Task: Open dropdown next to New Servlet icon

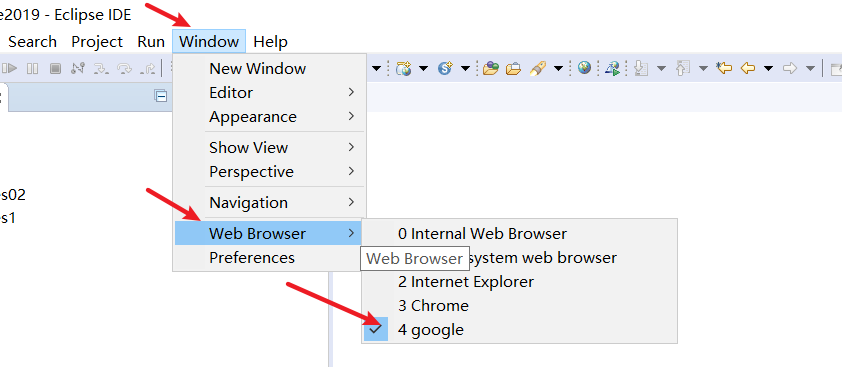Action: (466, 69)
